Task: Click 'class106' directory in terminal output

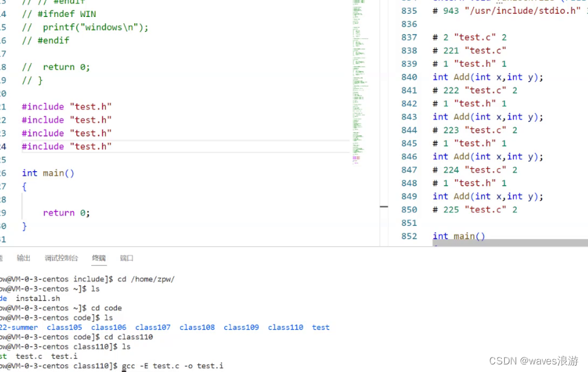Action: tap(109, 327)
